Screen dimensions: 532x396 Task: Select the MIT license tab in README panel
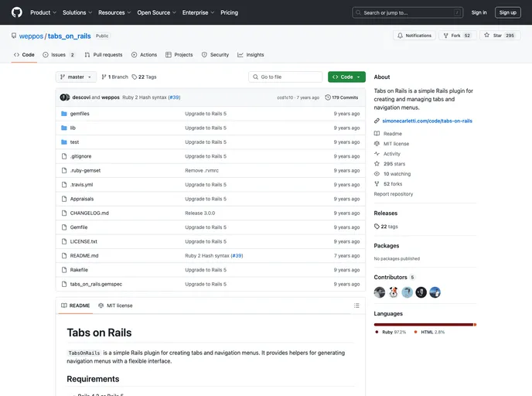click(115, 306)
